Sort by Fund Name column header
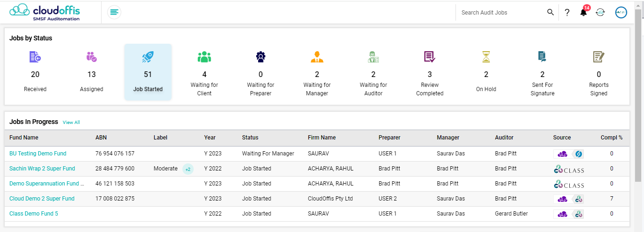644x232 pixels. click(24, 138)
